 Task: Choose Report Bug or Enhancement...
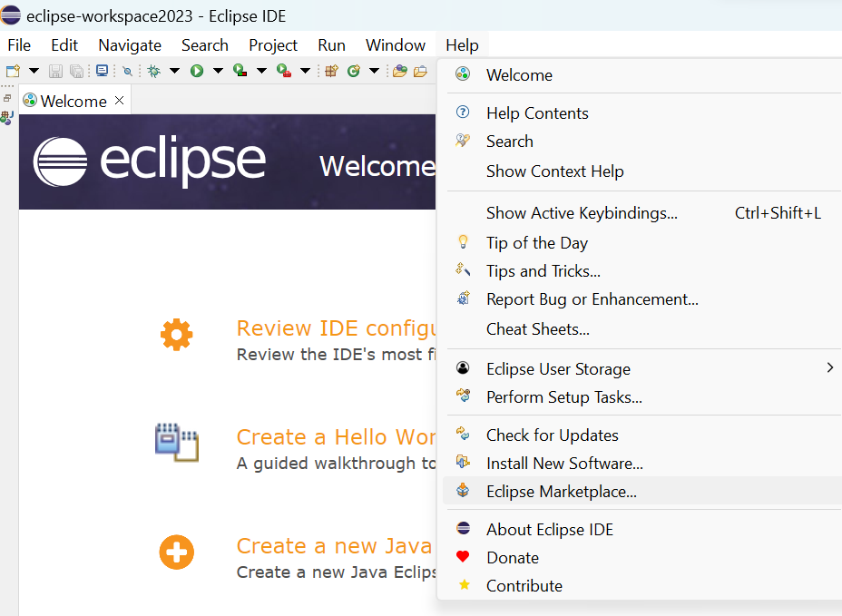tap(642, 299)
